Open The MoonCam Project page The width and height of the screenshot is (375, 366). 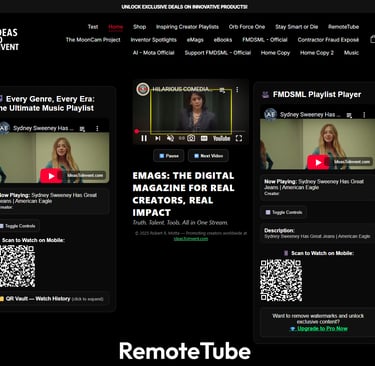coord(93,40)
